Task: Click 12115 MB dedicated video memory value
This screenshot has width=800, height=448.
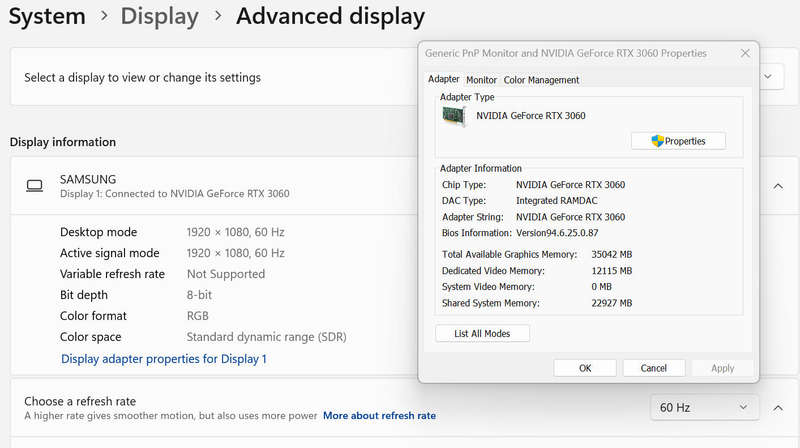Action: pos(612,270)
